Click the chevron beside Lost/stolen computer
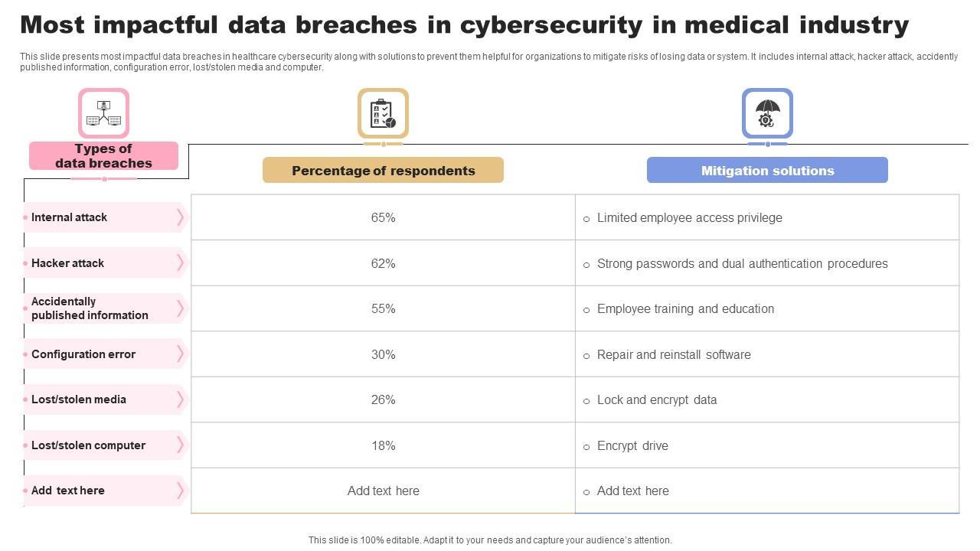Screen dimensions: 980x551 (181, 445)
